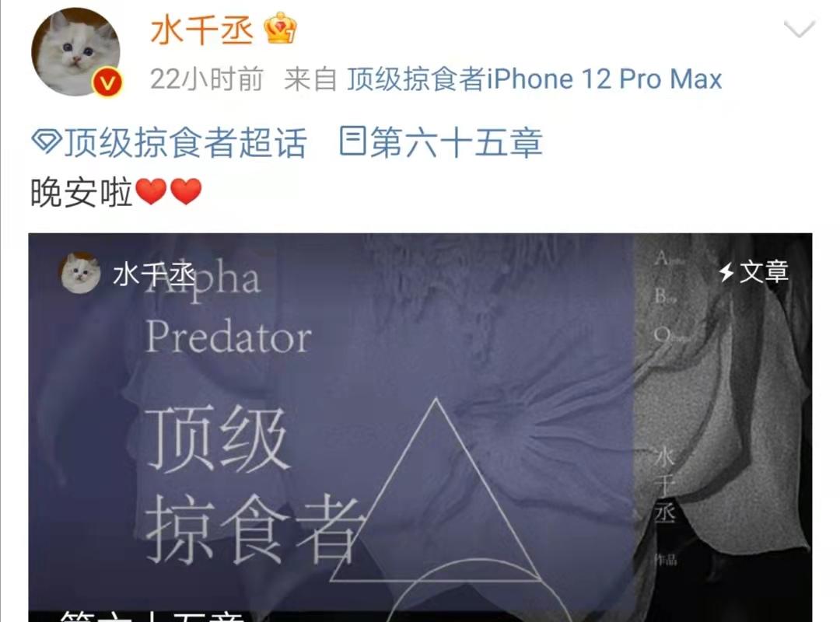Tap the crown VIP membership icon
840x622 pixels.
tap(280, 29)
